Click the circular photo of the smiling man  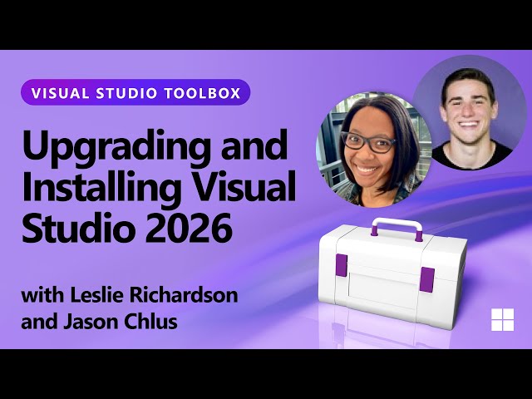click(470, 112)
